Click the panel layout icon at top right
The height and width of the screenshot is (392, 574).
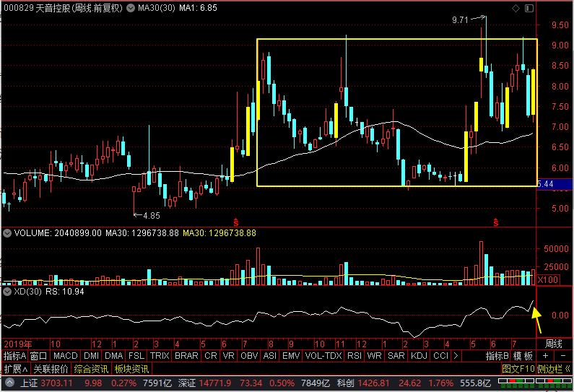[x=529, y=9]
